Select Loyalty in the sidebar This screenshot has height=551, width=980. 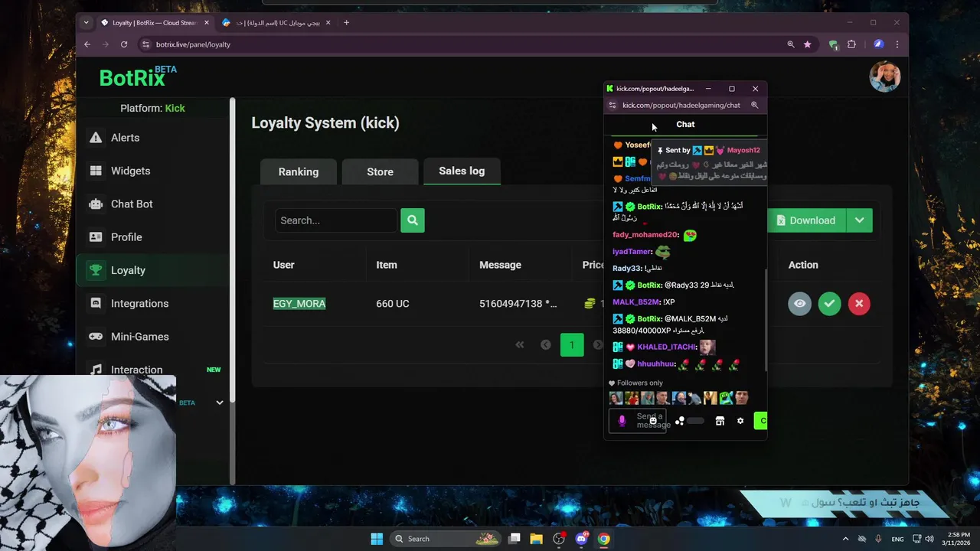(153, 270)
